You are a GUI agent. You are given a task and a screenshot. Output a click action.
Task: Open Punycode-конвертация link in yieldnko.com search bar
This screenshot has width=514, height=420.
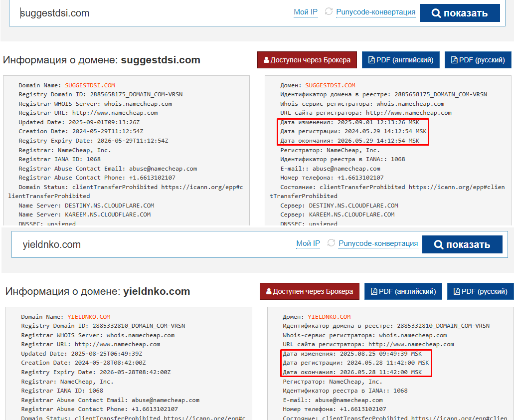click(378, 243)
